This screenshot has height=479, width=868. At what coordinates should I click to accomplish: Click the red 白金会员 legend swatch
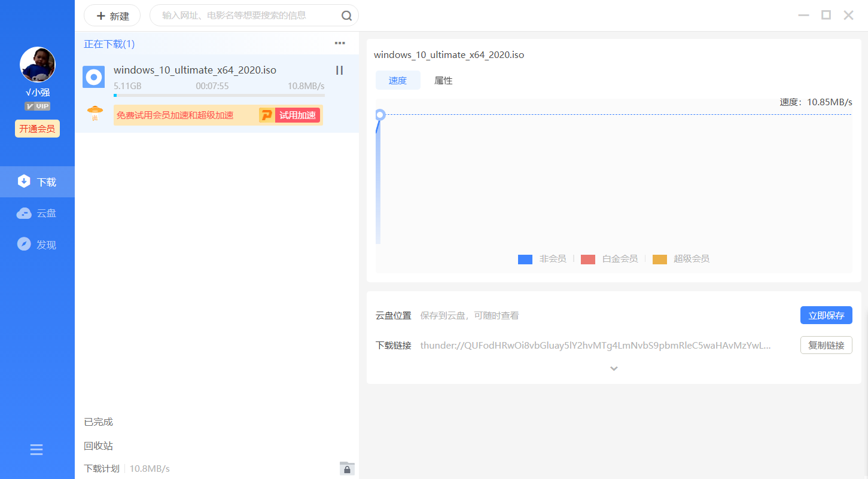click(x=588, y=260)
